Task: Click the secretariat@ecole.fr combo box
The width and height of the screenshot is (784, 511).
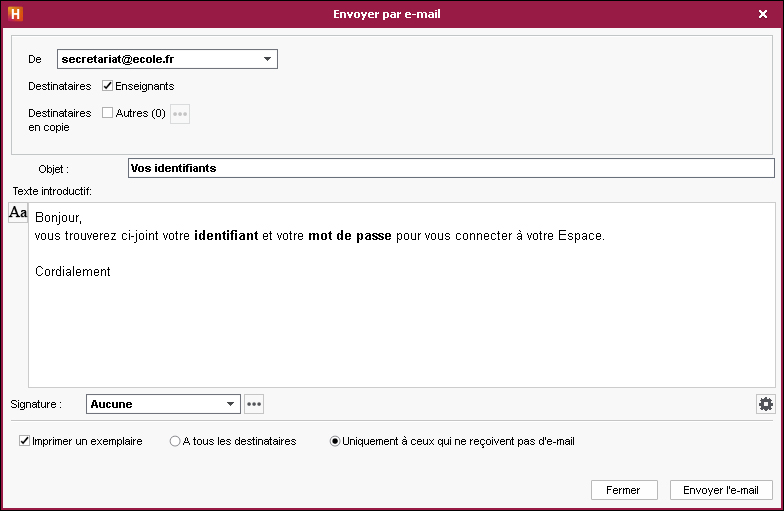Action: 167,59
